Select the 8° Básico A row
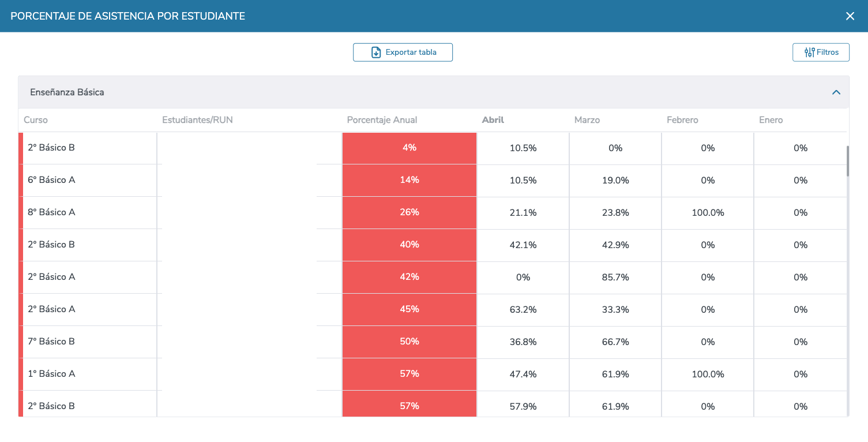The height and width of the screenshot is (442, 868). (x=433, y=212)
